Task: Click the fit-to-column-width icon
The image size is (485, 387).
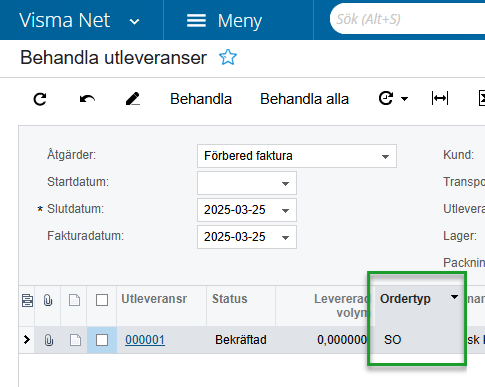Action: [x=440, y=98]
